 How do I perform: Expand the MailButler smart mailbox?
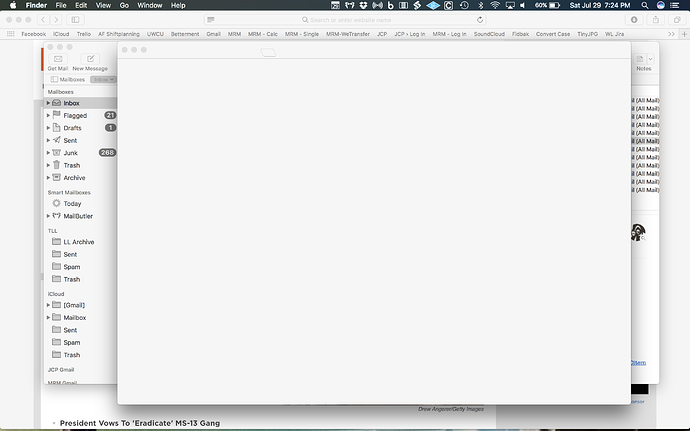48,216
